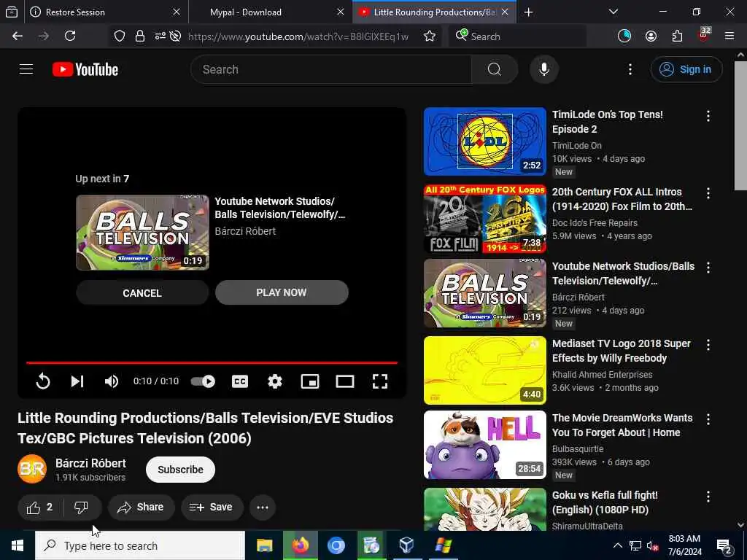Open options for Youtube Network Studios sidebar video
Image resolution: width=747 pixels, height=560 pixels.
(708, 268)
